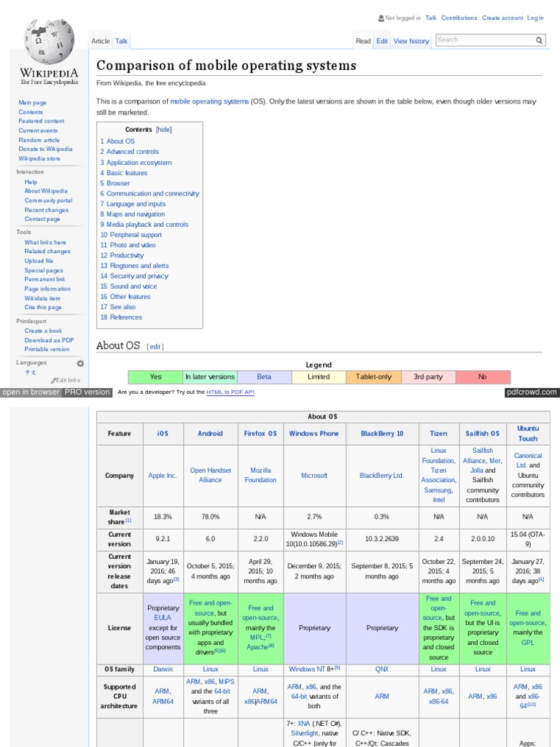Click the PRO version button

[87, 392]
